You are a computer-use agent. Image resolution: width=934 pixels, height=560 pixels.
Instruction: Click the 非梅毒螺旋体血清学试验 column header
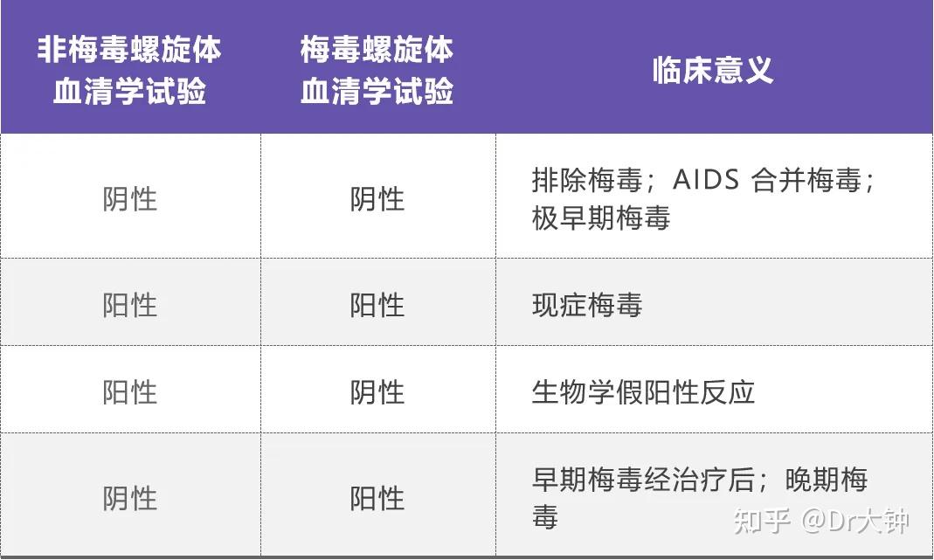[x=129, y=70]
